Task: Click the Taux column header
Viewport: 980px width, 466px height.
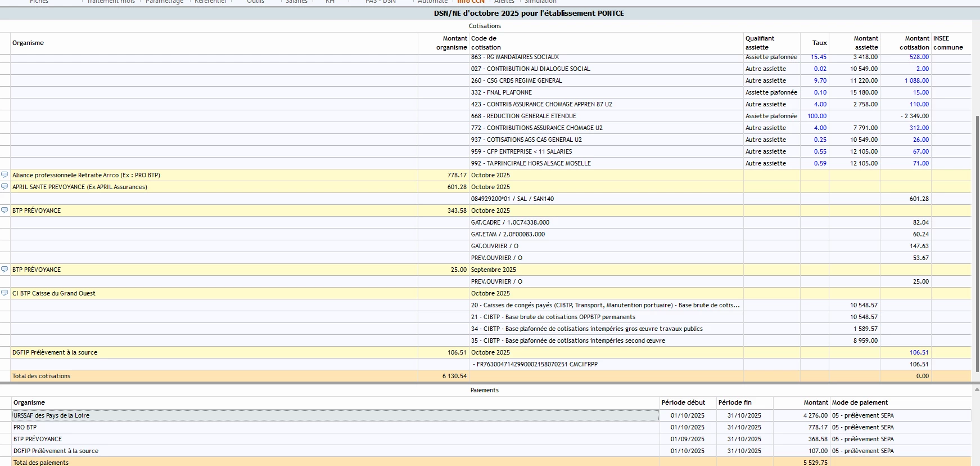Action: (819, 43)
